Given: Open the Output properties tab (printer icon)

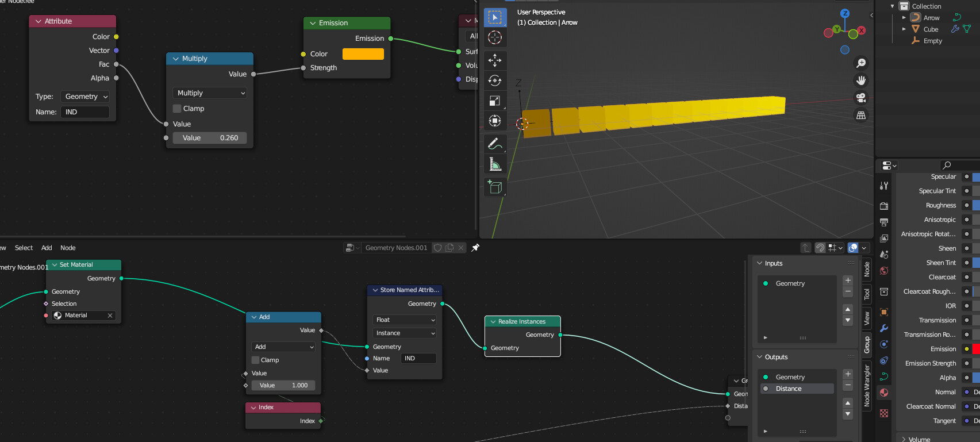Looking at the screenshot, I should (884, 222).
